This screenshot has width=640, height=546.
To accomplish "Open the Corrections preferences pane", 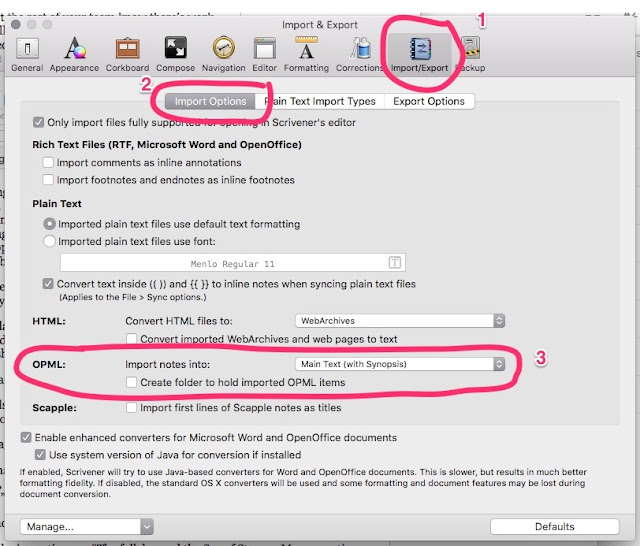I will tap(359, 55).
